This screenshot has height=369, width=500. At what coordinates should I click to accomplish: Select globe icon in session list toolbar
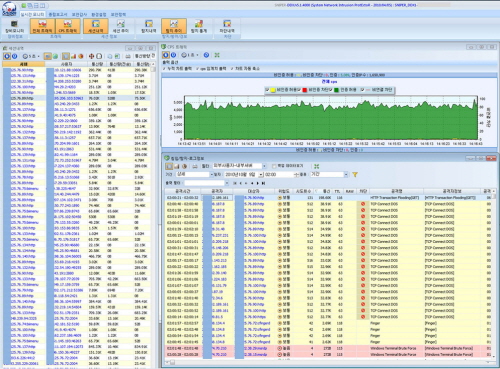click(55, 56)
